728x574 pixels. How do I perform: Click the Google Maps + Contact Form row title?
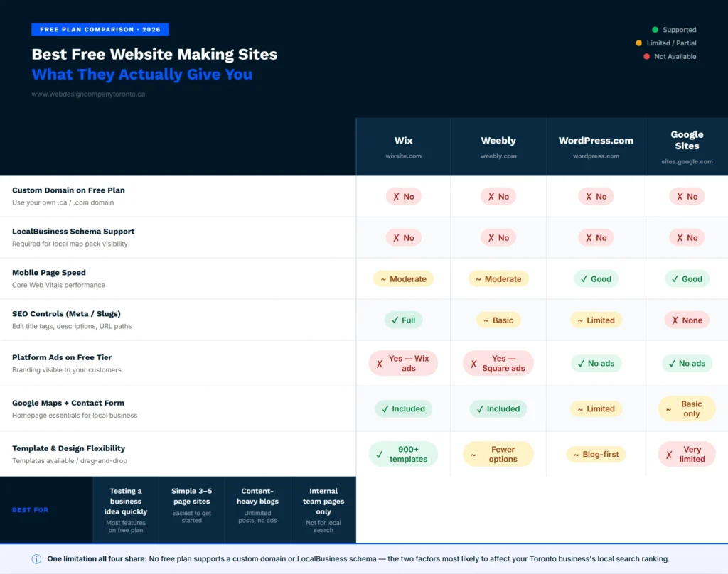click(68, 404)
